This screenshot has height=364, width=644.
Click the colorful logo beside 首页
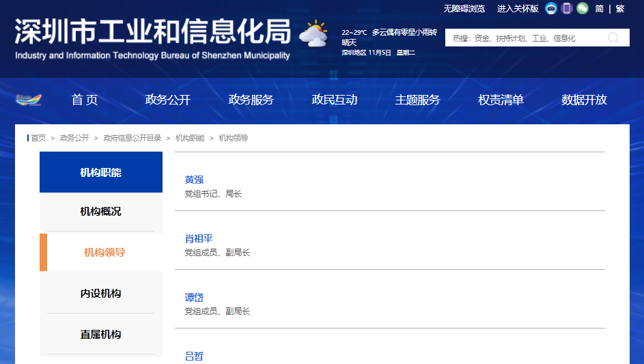point(29,100)
